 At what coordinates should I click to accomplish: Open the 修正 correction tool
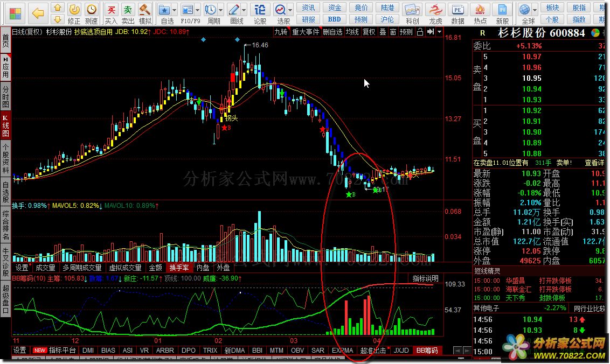[74, 13]
